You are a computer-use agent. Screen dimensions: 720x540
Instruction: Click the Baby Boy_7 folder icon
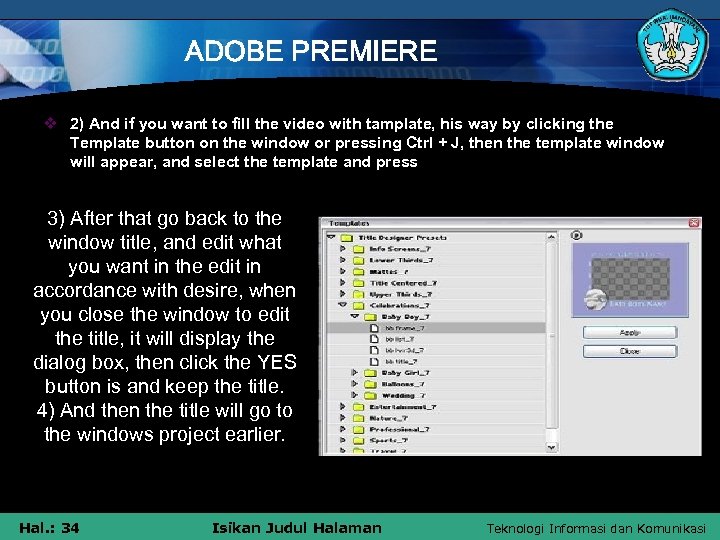370,317
